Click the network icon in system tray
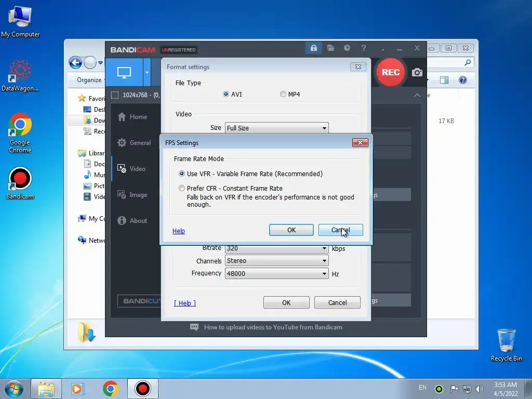This screenshot has height=399, width=532. (467, 389)
